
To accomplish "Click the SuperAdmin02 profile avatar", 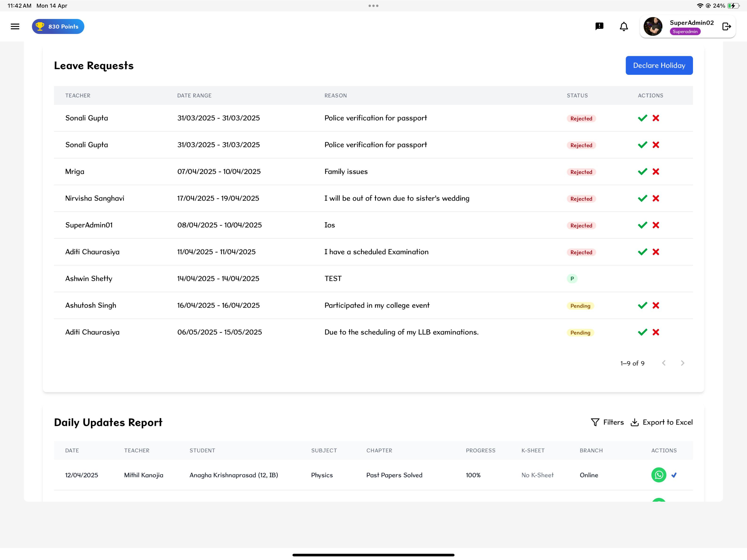I will point(653,26).
